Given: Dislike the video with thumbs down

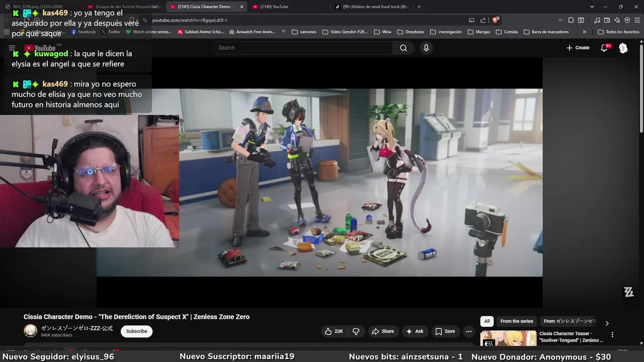Looking at the screenshot, I should click(x=356, y=331).
